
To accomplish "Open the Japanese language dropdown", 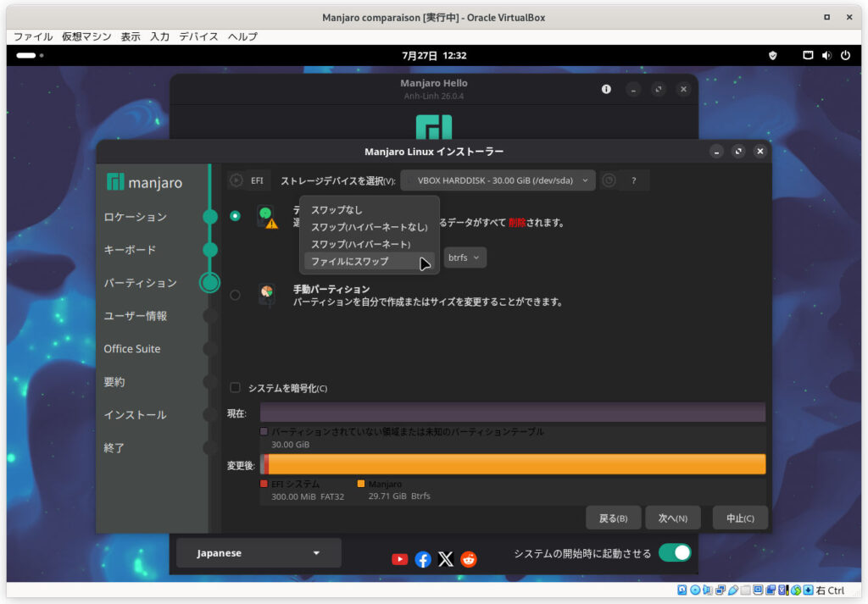I will coord(259,553).
